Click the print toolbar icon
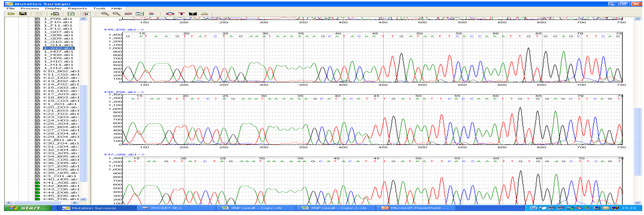644x215 pixels. (x=56, y=14)
